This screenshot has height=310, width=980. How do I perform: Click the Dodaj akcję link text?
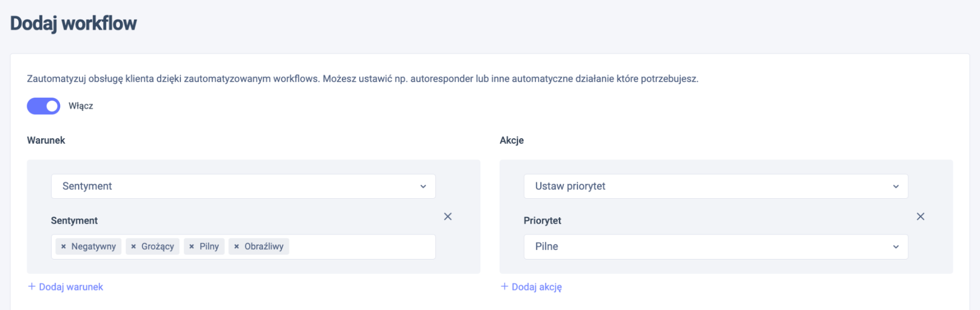pyautogui.click(x=537, y=287)
